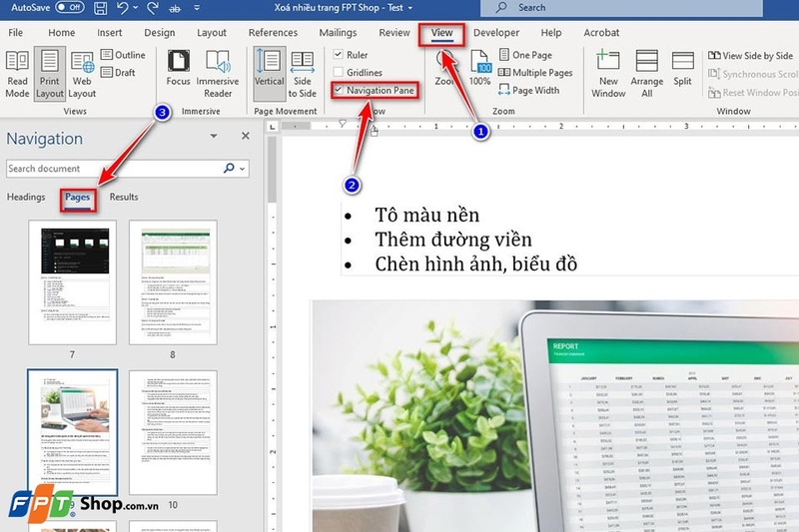
Task: Click the first line indent marker on ruler
Action: pos(343,123)
